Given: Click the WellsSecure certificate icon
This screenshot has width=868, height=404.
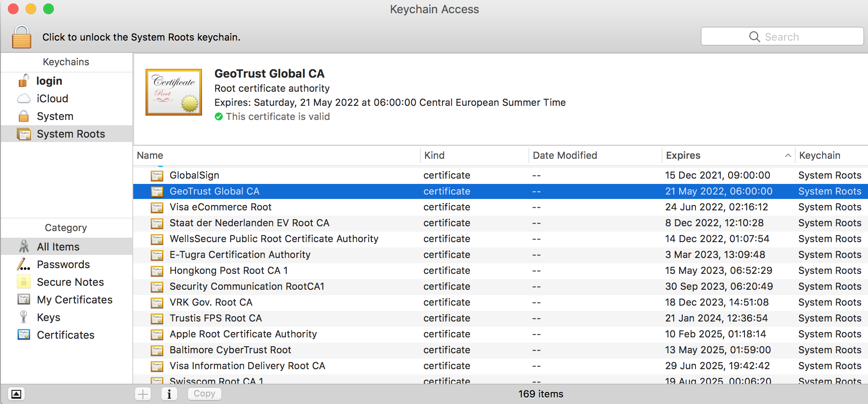Looking at the screenshot, I should tap(157, 239).
